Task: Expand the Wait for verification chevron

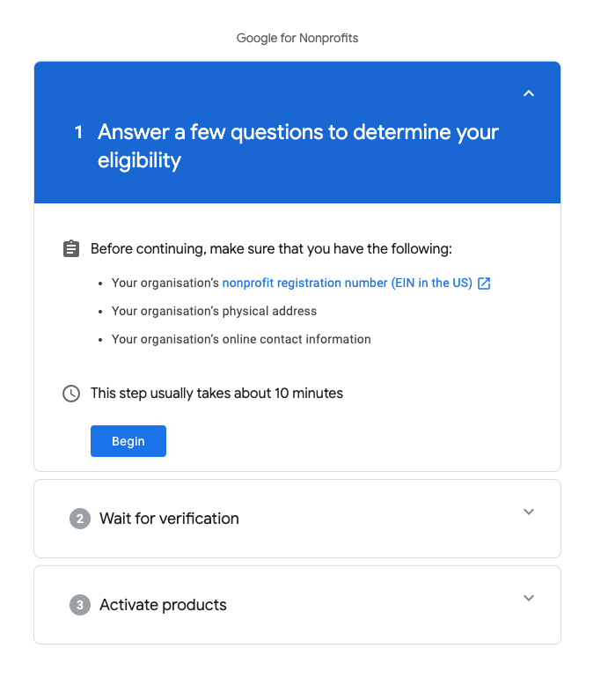Action: coord(528,512)
